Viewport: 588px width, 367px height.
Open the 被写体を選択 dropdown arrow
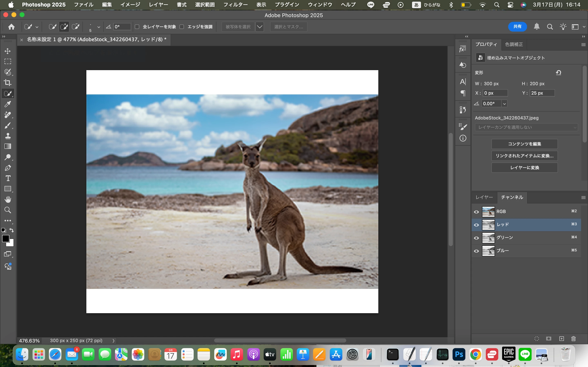point(259,27)
